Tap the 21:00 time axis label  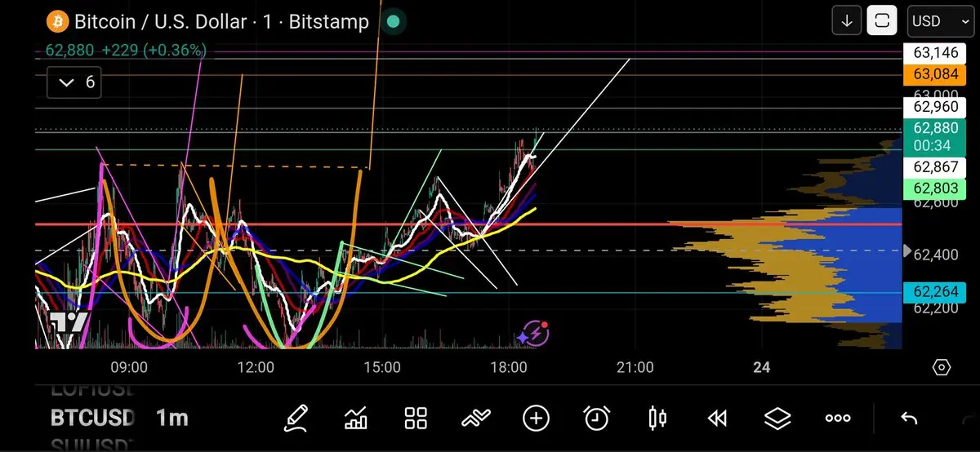635,368
